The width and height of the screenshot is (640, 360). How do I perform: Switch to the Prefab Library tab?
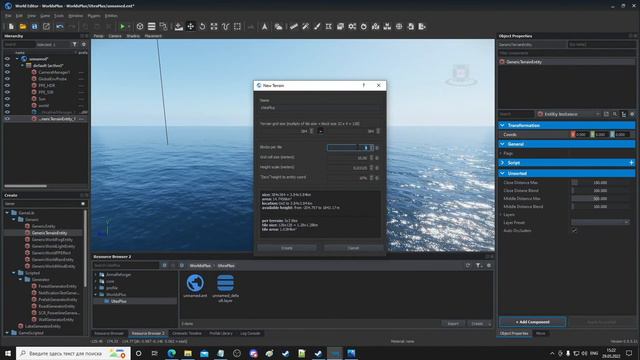coord(221,333)
